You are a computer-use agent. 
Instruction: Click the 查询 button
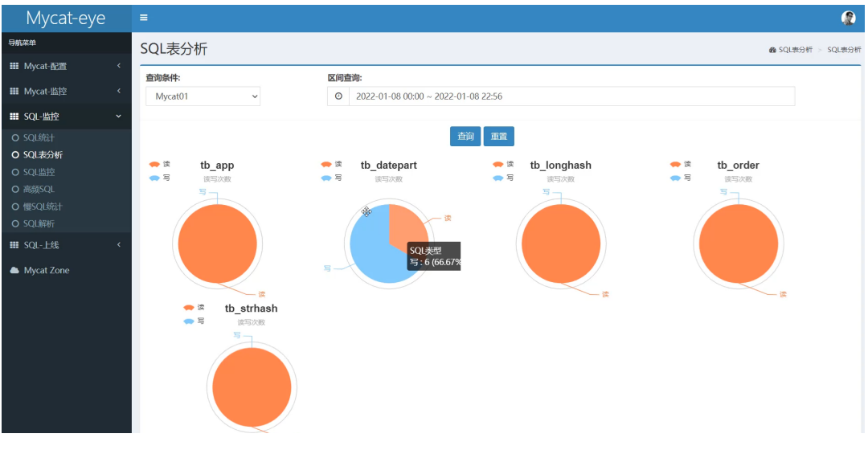click(x=465, y=136)
